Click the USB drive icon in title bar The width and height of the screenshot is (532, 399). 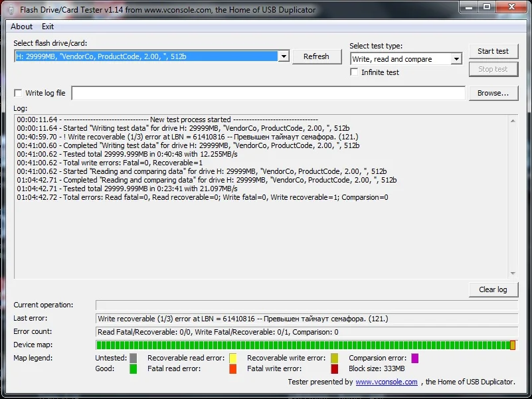(11, 10)
